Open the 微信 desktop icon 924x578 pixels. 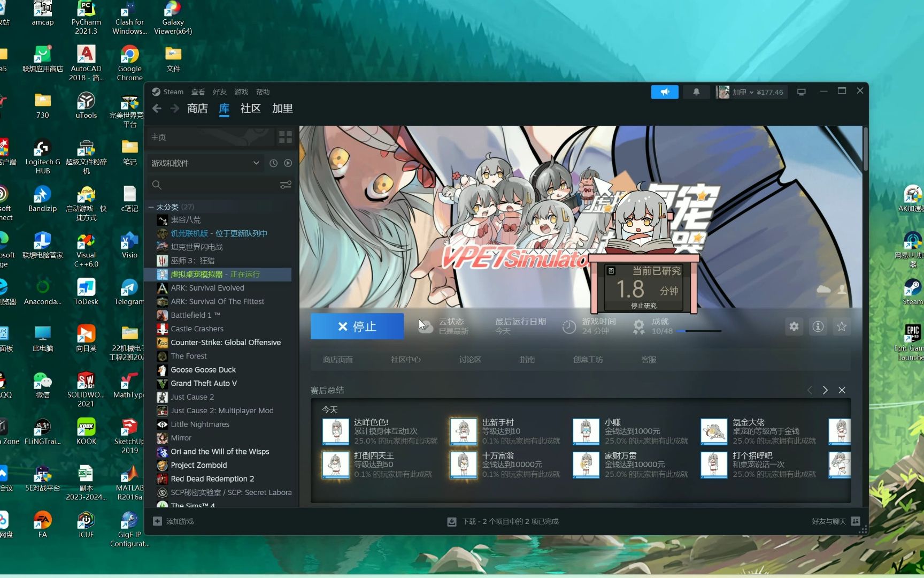click(x=43, y=385)
